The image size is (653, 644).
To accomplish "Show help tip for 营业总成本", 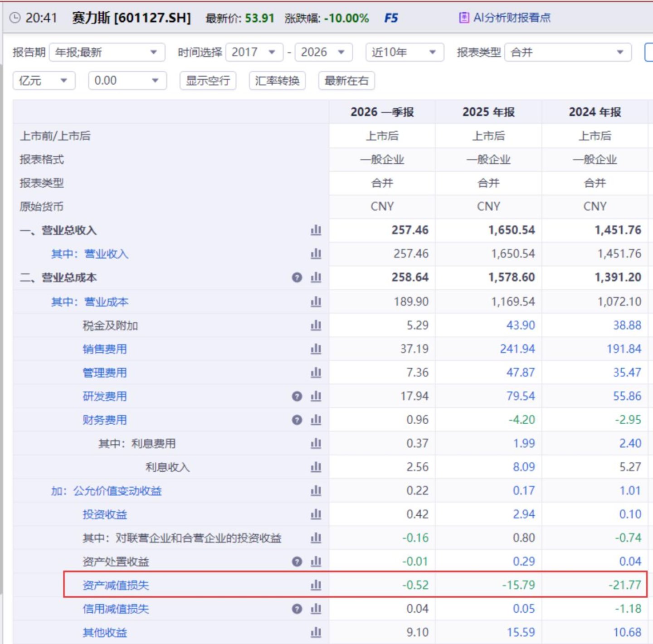I will 297,277.
